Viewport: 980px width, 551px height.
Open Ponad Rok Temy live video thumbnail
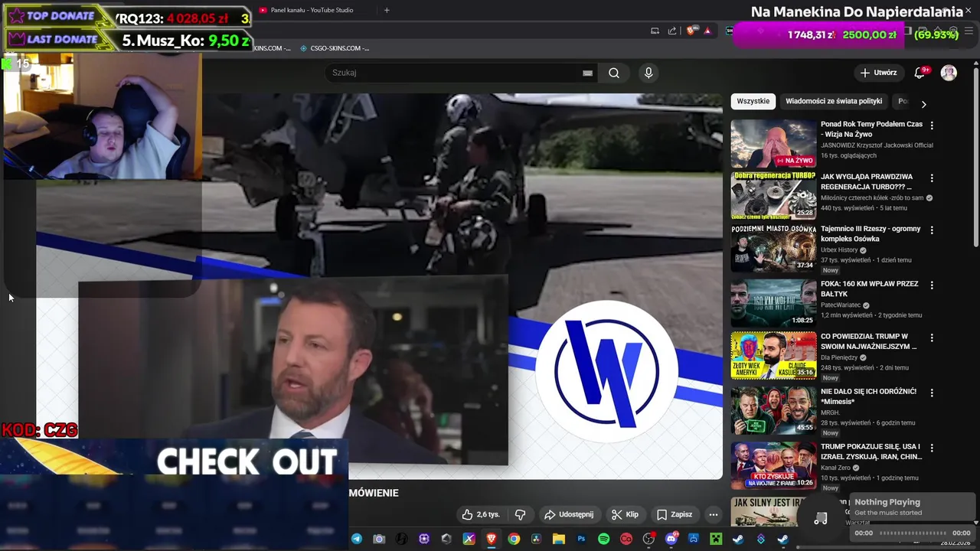773,143
